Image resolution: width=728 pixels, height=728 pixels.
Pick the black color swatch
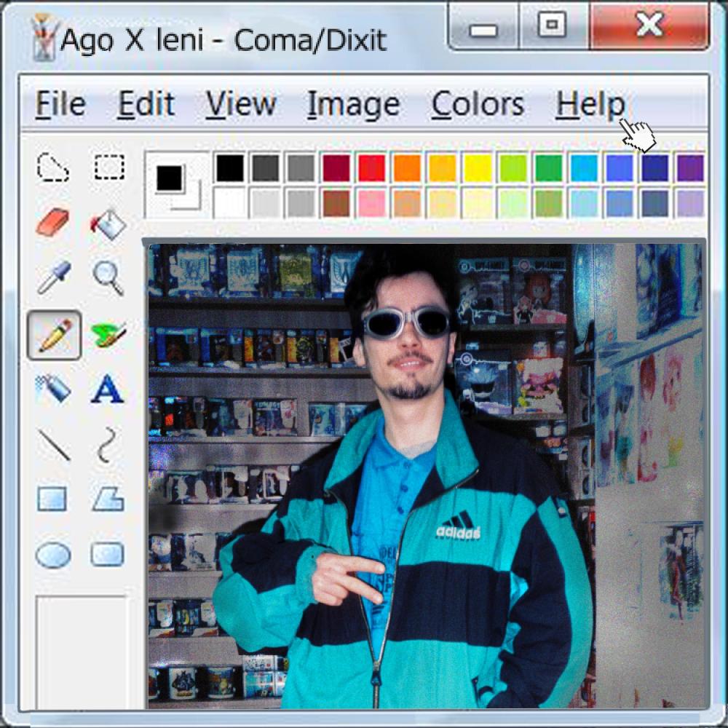[x=230, y=167]
